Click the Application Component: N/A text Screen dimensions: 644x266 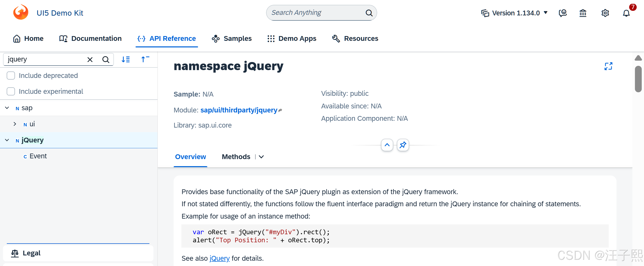[364, 119]
